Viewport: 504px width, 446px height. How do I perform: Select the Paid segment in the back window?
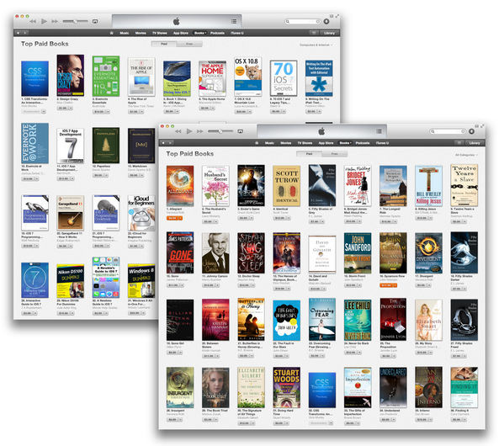click(x=164, y=44)
